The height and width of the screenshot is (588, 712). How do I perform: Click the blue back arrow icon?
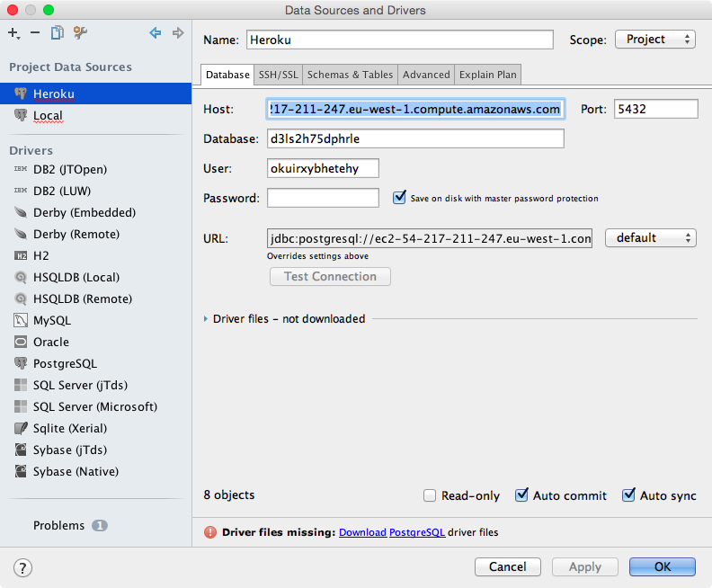point(156,32)
